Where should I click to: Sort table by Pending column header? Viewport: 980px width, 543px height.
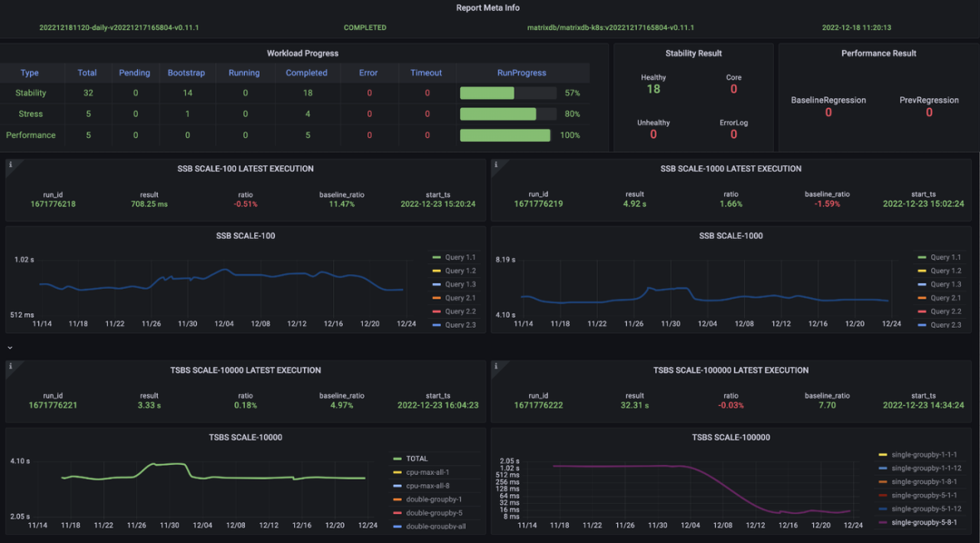pyautogui.click(x=134, y=73)
